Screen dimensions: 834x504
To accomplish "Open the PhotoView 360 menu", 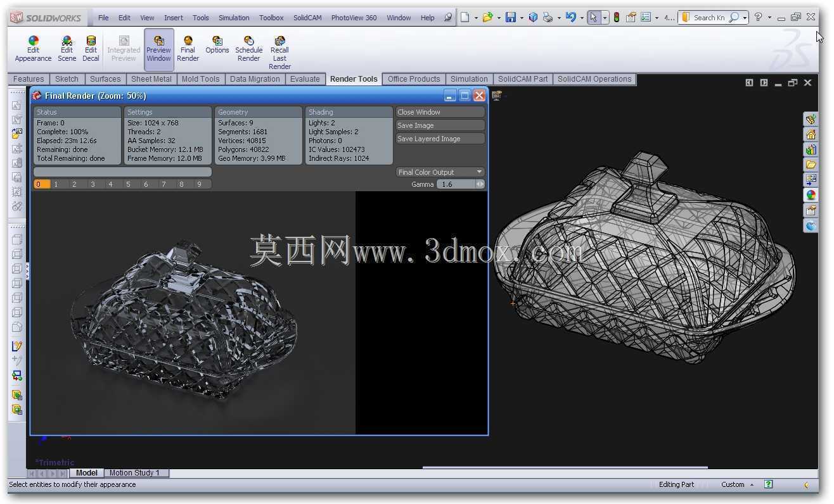I will point(354,18).
